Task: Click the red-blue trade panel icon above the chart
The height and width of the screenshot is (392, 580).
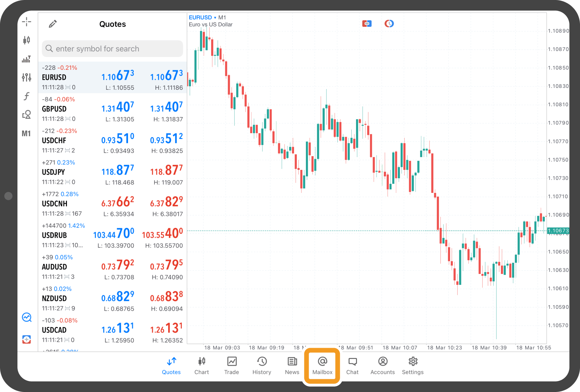Action: [367, 24]
